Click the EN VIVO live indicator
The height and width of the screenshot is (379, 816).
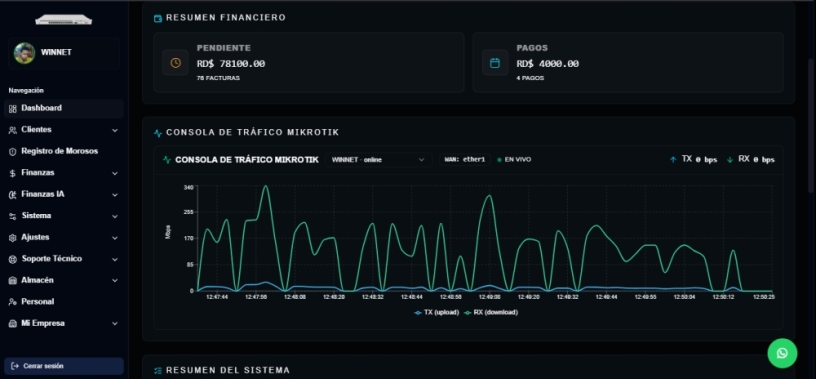coord(514,160)
